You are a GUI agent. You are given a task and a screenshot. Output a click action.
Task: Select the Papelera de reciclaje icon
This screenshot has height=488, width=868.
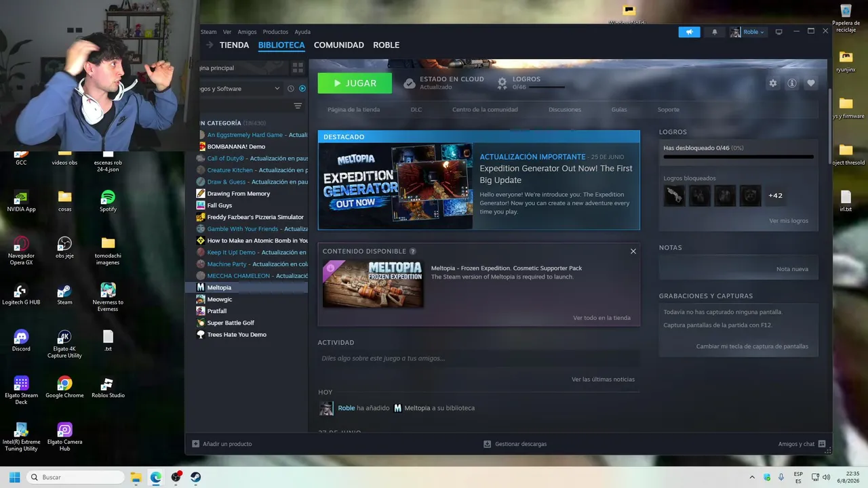(x=846, y=18)
